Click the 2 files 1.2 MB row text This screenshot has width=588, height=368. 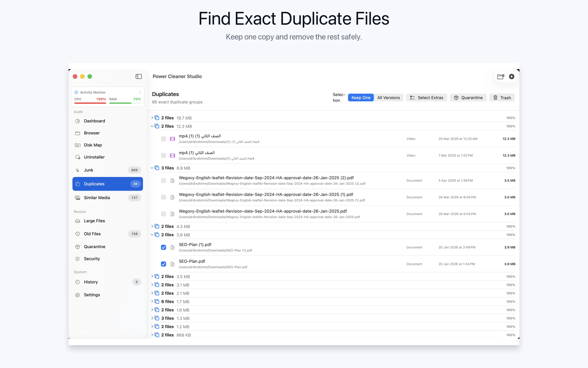point(175,327)
